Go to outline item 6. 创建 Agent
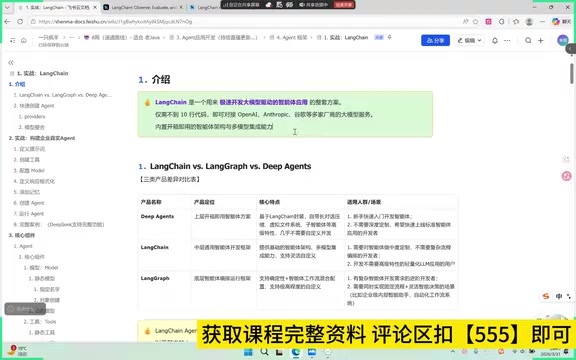The width and height of the screenshot is (576, 360). point(29,203)
